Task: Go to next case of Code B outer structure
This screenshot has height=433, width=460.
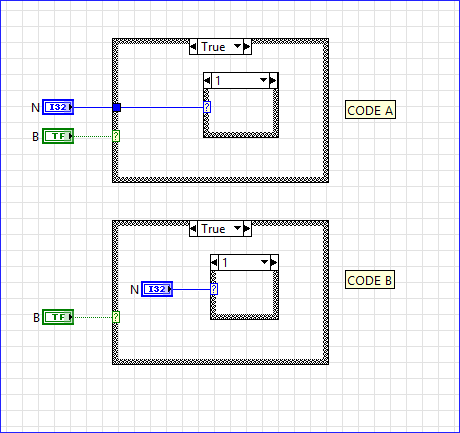Action: (247, 229)
